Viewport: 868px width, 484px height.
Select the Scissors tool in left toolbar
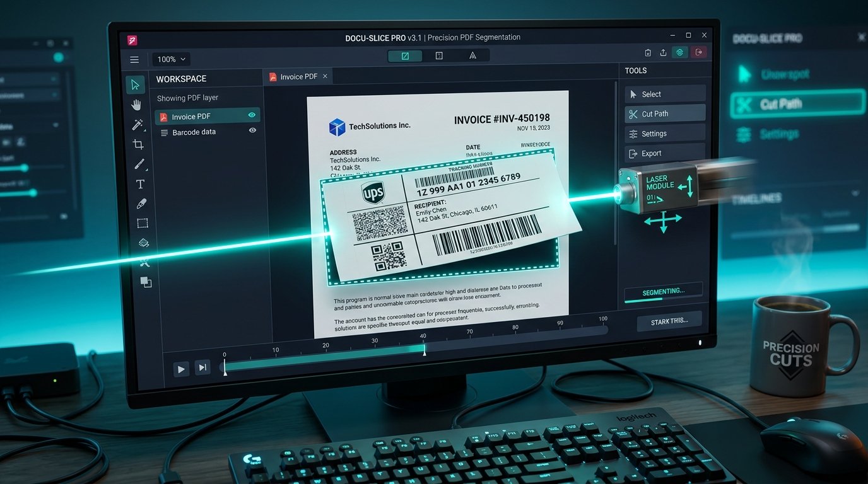(x=144, y=262)
